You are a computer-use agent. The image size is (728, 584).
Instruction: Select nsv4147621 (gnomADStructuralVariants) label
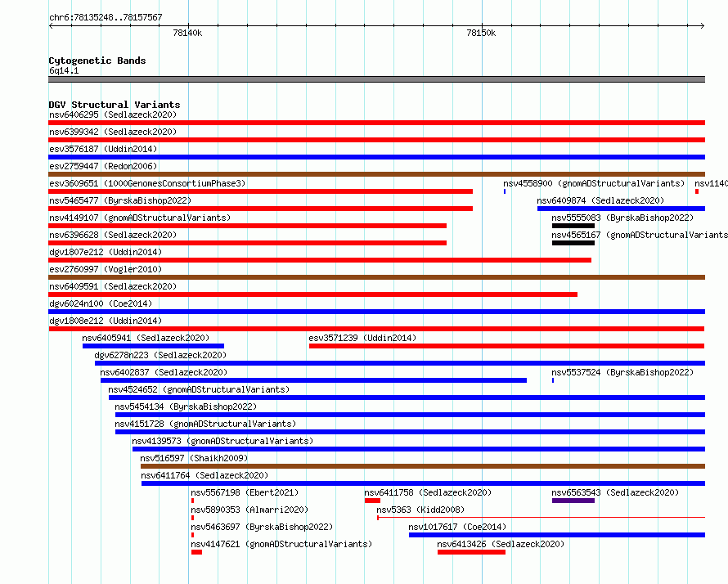coord(281,544)
